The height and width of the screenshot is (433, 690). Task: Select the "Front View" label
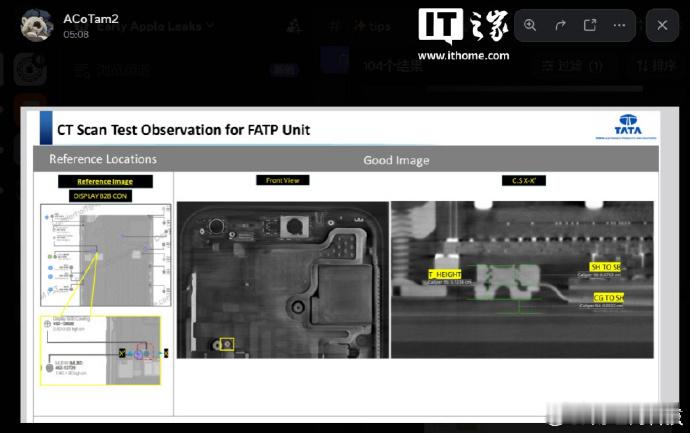pyautogui.click(x=283, y=180)
